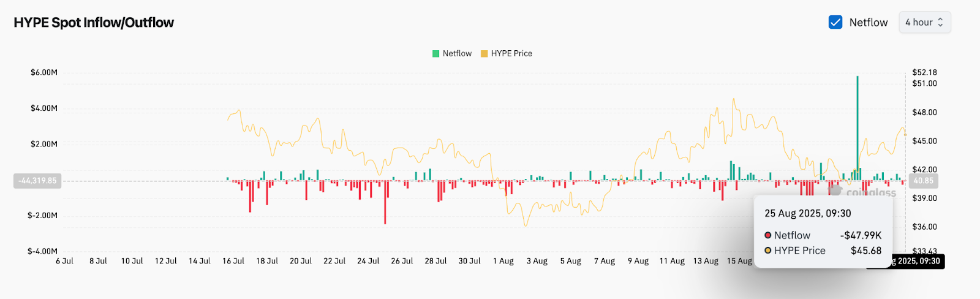Click the $6.00M left axis label

44,72
